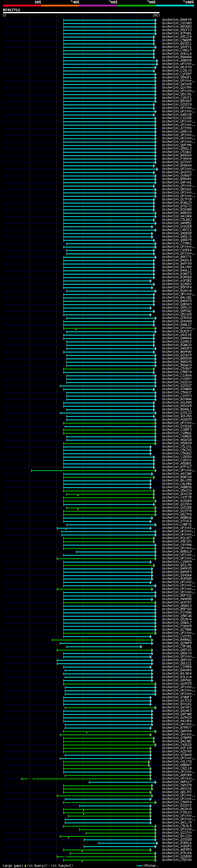Select hit UniRef100_Q229S0
Viewport: 197px width, 868px height.
click(177, 504)
